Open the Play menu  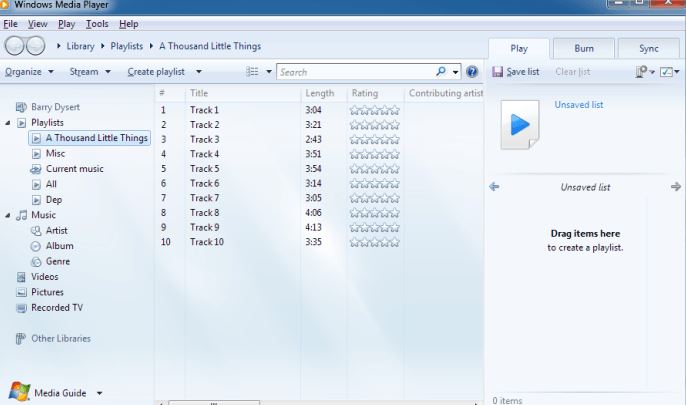[66, 24]
